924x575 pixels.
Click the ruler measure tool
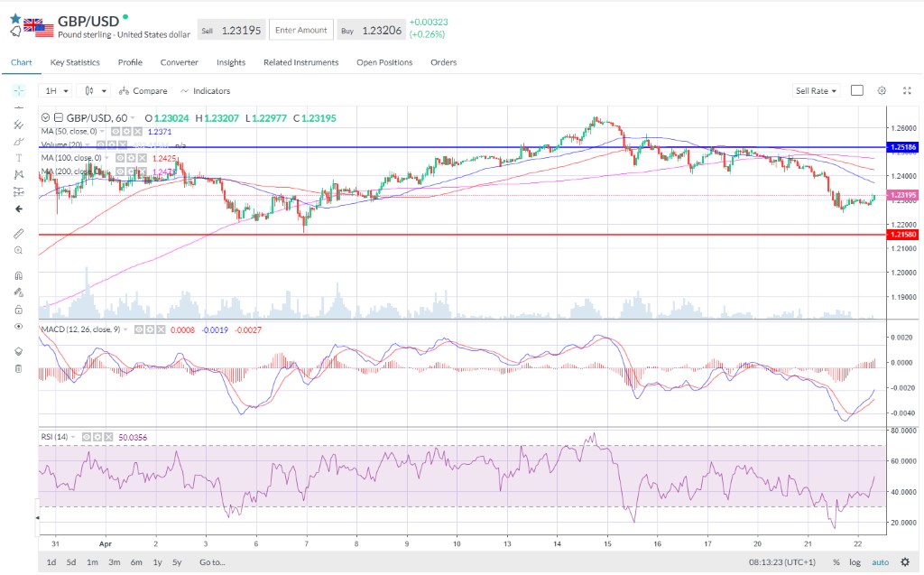point(19,234)
